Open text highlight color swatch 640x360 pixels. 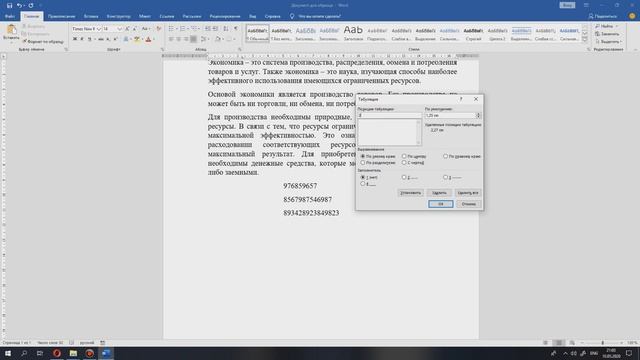(137, 39)
